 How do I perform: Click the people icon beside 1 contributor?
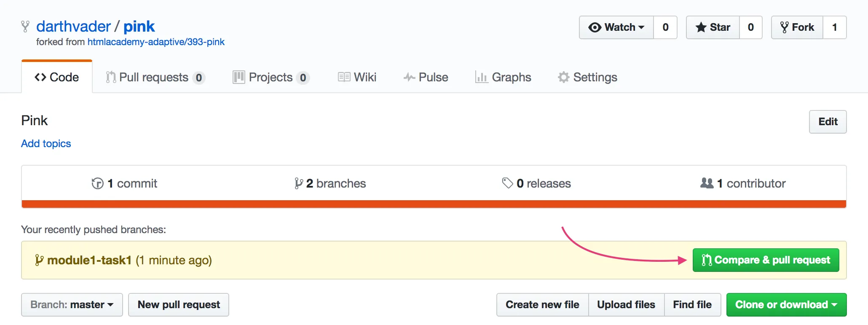tap(707, 183)
